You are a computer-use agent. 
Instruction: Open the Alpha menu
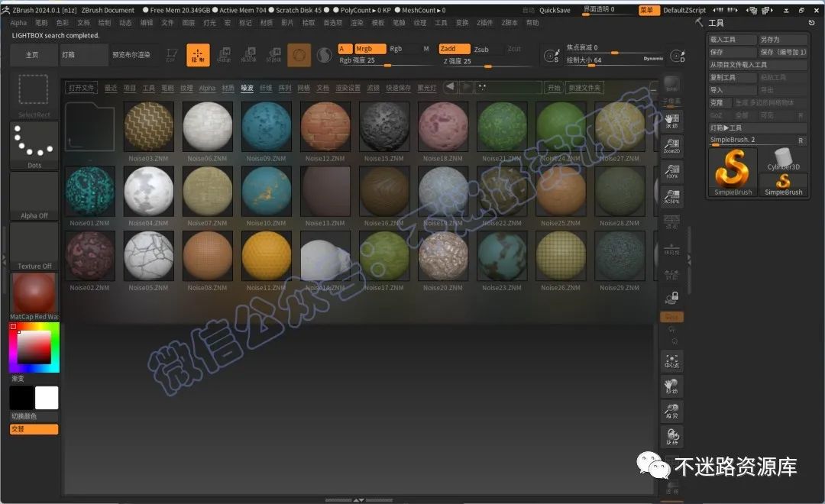[x=18, y=23]
